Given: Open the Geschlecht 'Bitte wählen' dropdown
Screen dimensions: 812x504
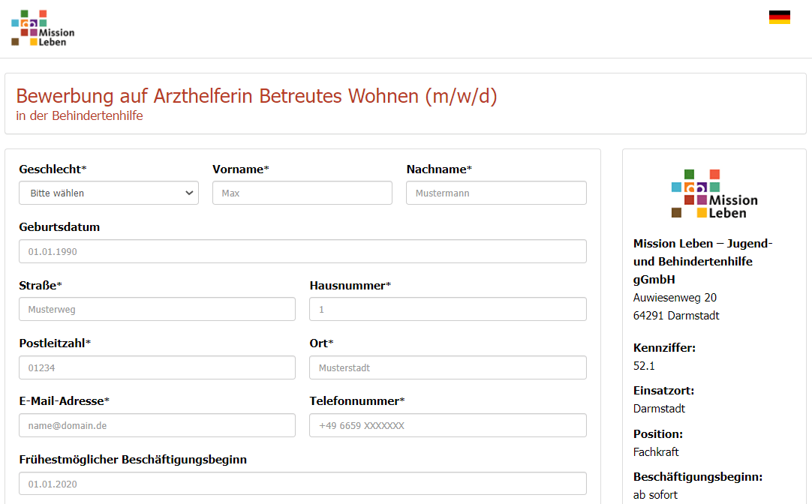Looking at the screenshot, I should tap(109, 193).
